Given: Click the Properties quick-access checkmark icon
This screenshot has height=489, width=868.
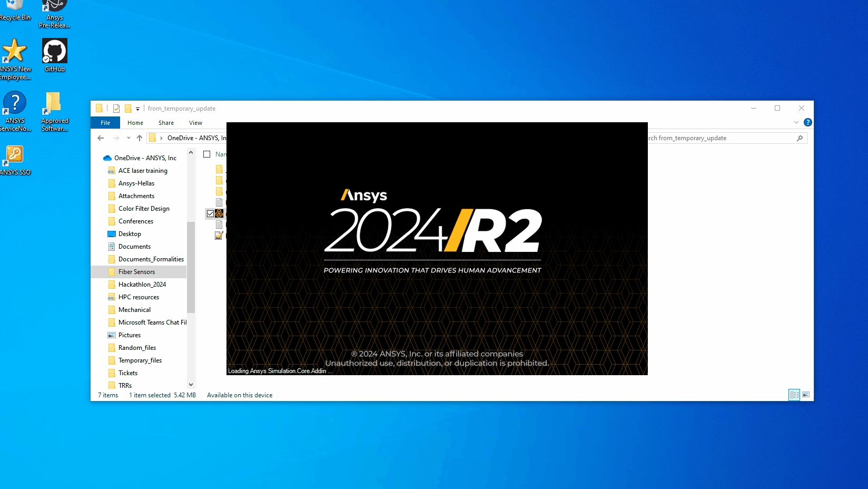Looking at the screenshot, I should 116,109.
